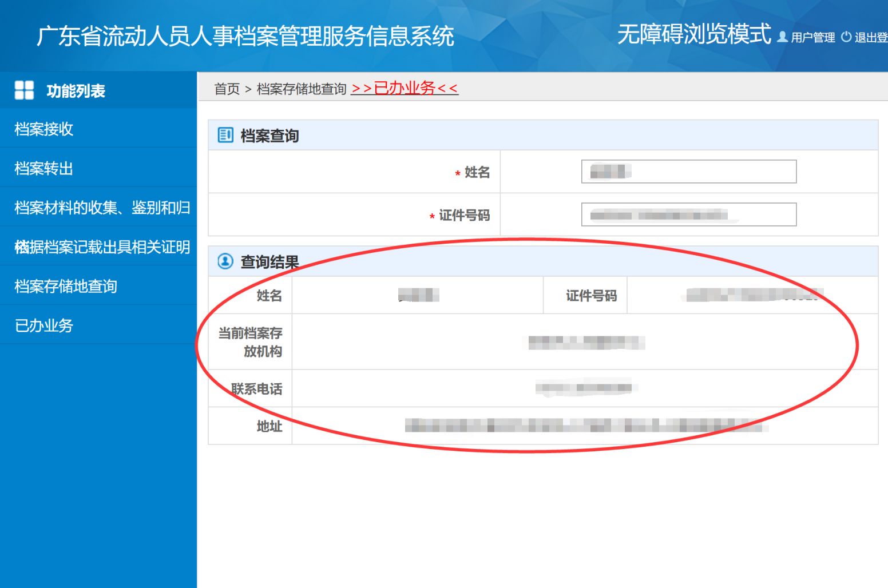The image size is (888, 588).
Task: Click 档案存储地查询 in the breadcrumb
Action: pos(302,89)
